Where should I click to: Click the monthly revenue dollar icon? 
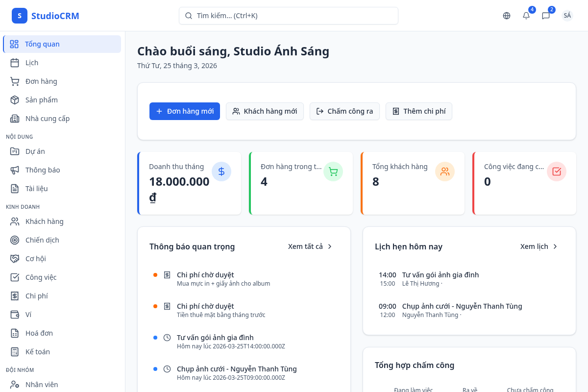(x=221, y=171)
